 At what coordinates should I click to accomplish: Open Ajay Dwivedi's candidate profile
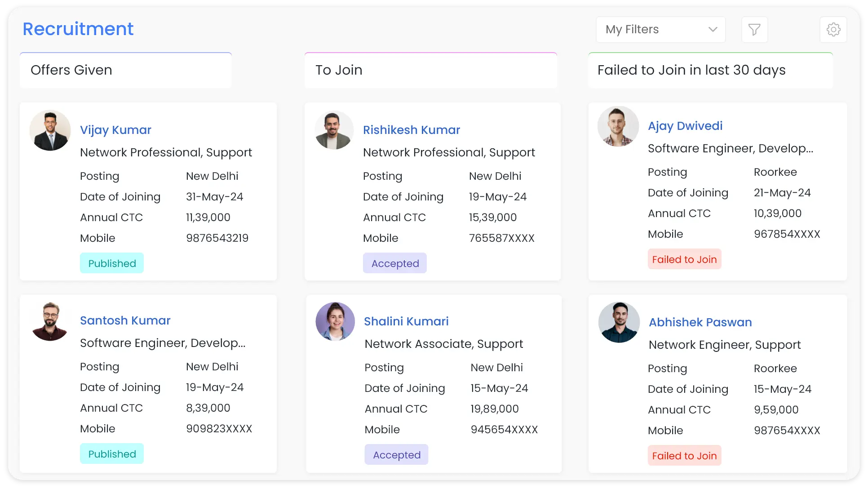(x=685, y=126)
